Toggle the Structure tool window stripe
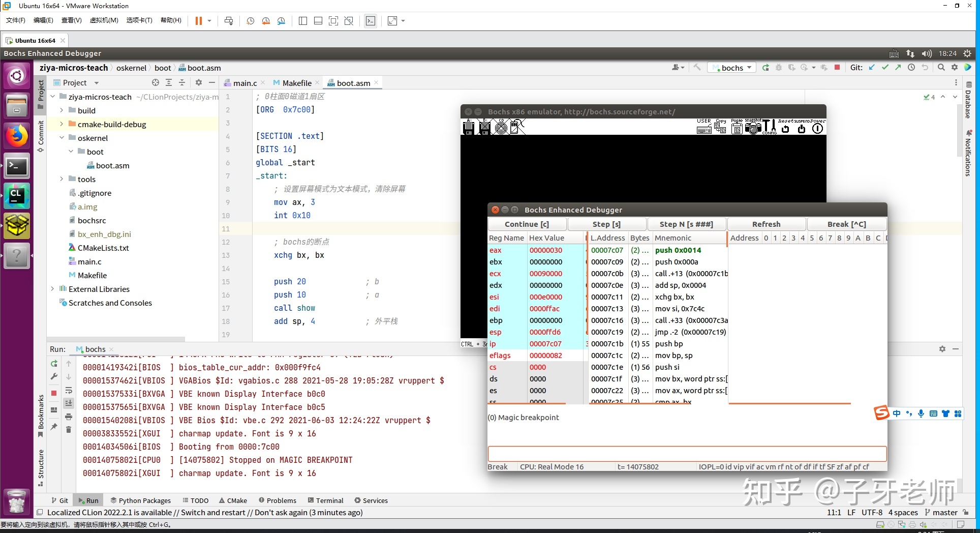The image size is (980, 533). [x=41, y=468]
